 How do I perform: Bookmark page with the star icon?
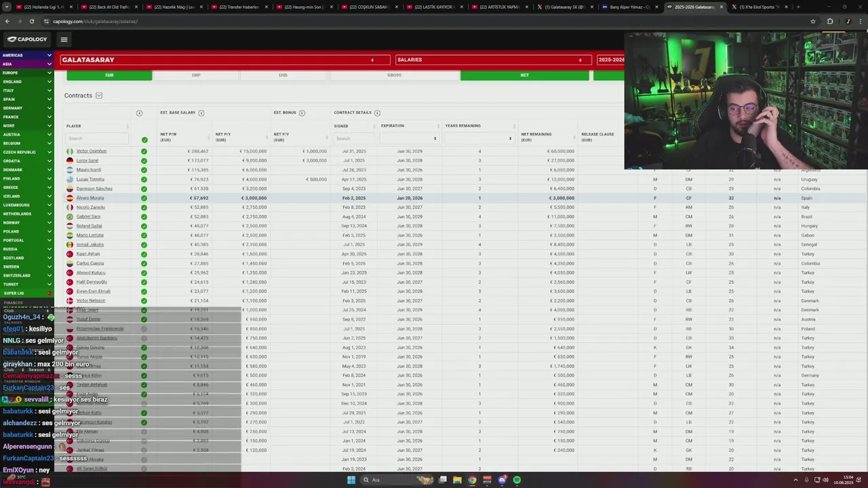point(812,21)
